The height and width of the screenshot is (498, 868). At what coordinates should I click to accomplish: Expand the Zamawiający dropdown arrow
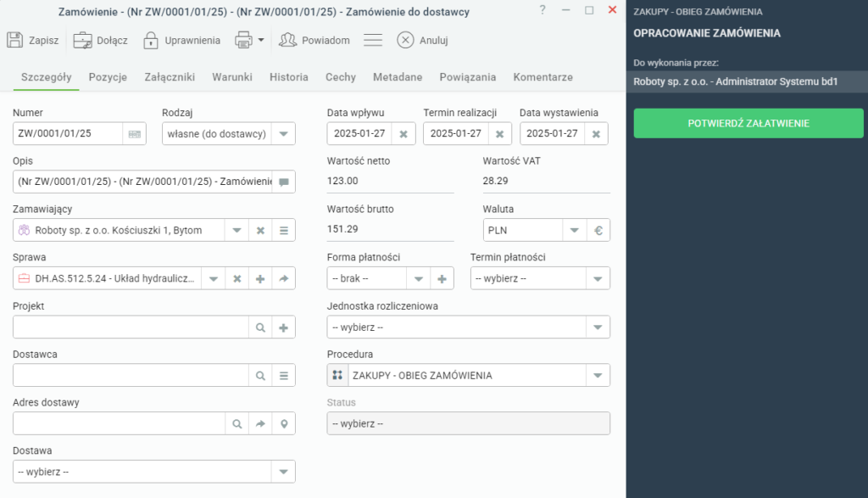click(236, 231)
